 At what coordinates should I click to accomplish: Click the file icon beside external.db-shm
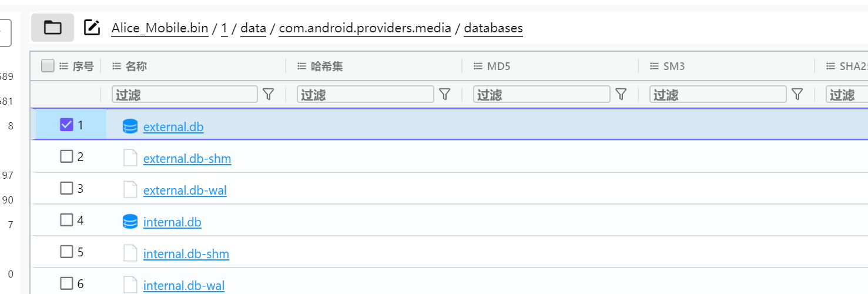[130, 158]
